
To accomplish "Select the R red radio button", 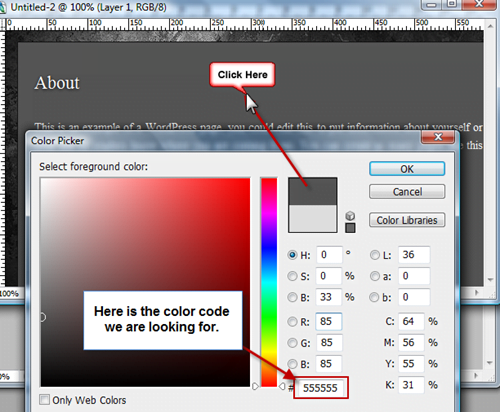I will point(292,322).
